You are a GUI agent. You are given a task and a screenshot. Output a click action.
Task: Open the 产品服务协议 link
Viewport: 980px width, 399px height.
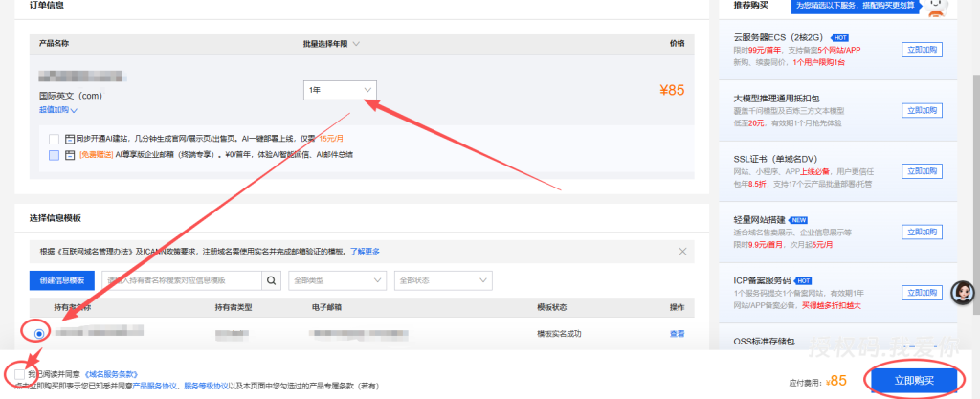pos(156,386)
